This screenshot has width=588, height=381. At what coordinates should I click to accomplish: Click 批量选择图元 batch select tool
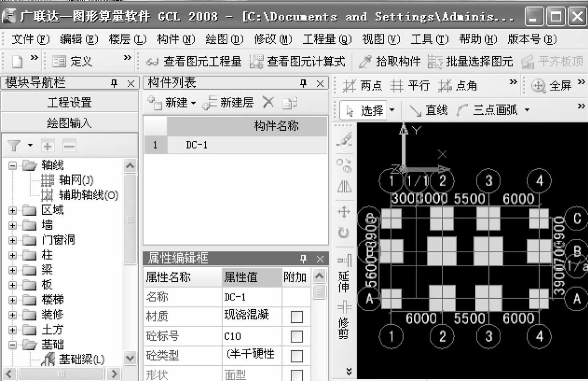click(470, 61)
